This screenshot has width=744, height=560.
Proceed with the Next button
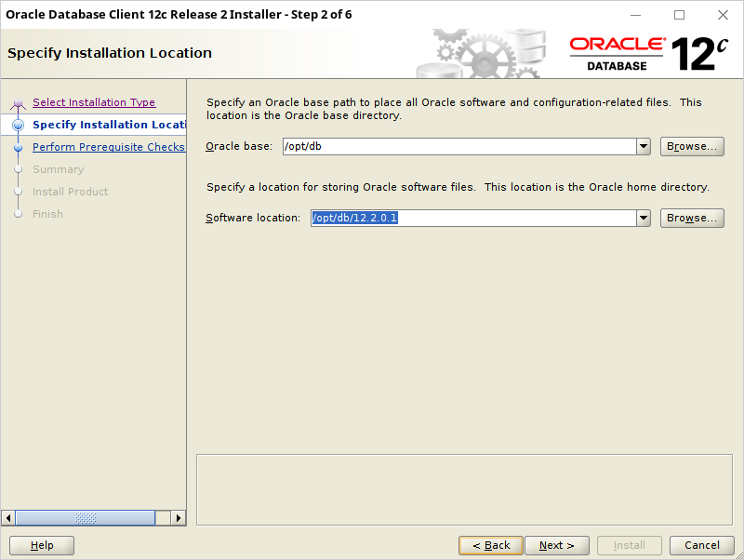coord(557,546)
